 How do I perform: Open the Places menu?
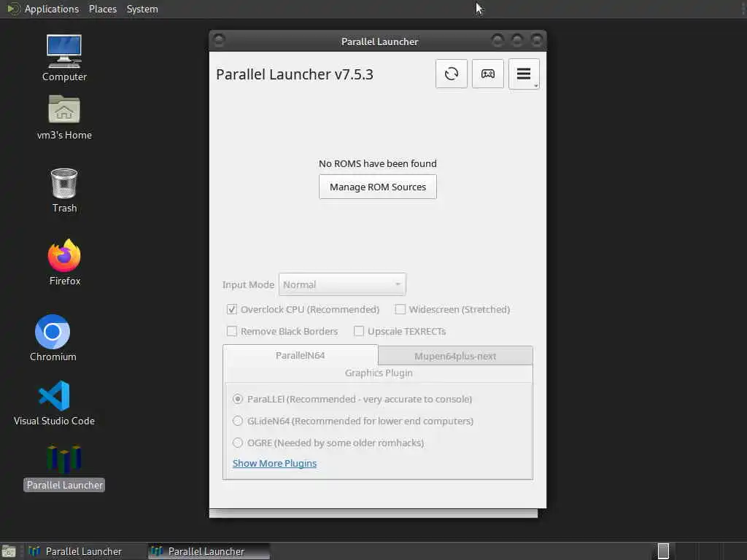102,9
